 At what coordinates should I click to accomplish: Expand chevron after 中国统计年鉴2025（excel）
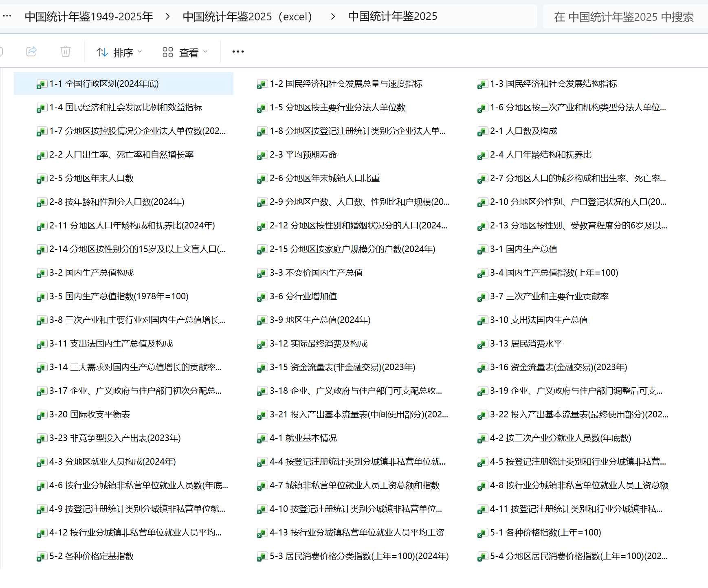click(x=333, y=17)
